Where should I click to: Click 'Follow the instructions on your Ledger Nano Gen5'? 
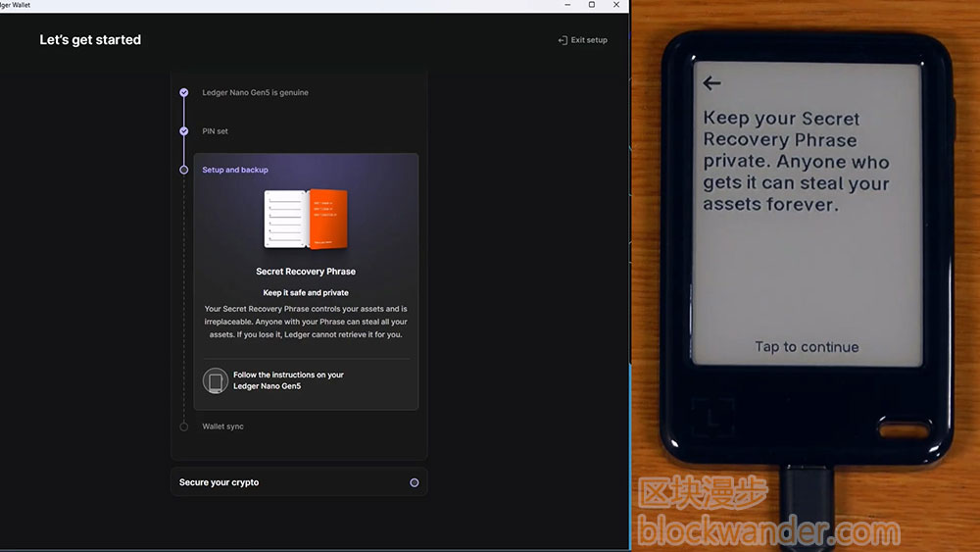pos(288,380)
